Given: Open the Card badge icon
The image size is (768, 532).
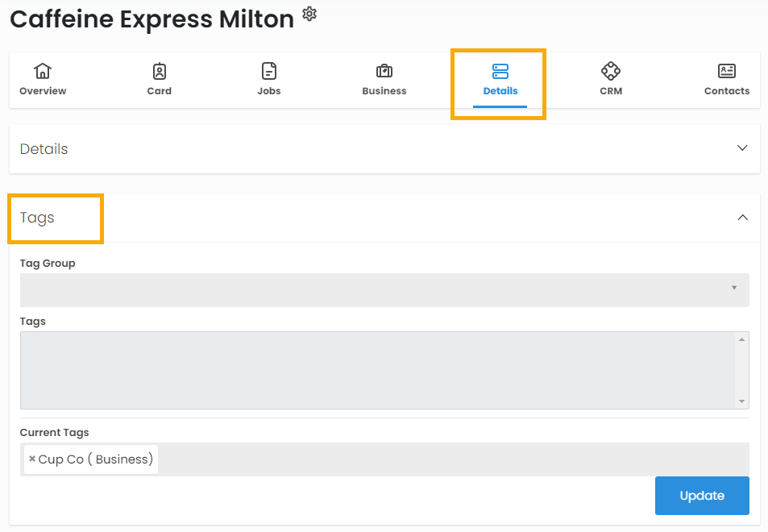Looking at the screenshot, I should (160, 72).
